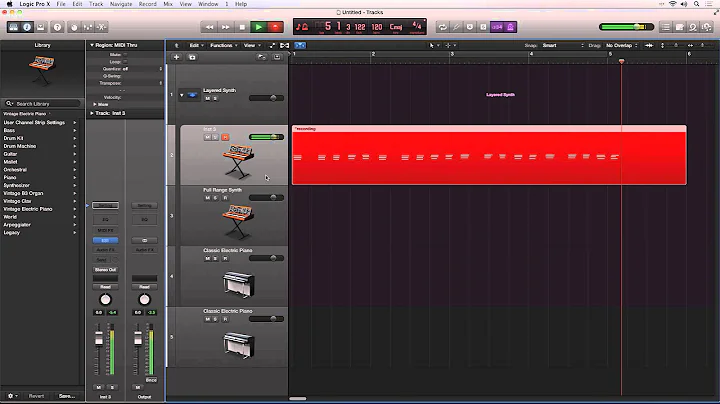The height and width of the screenshot is (404, 720).
Task: Stop playback with the Stop button
Action: 242,27
